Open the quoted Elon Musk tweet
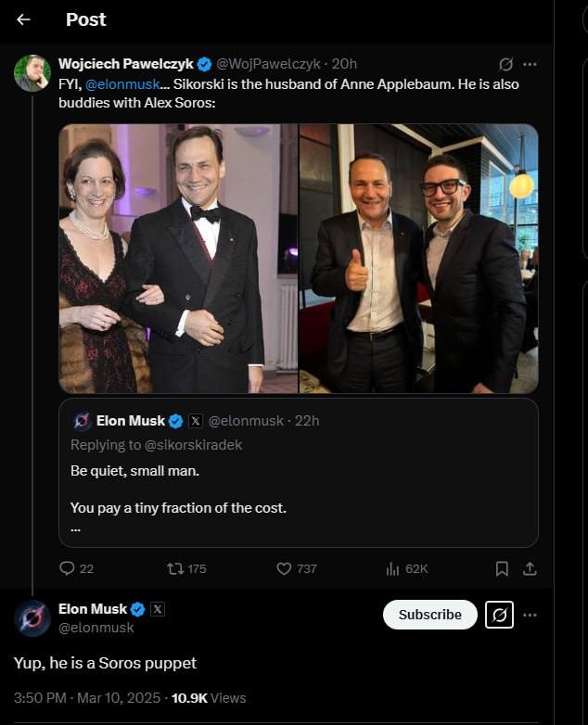 click(298, 482)
